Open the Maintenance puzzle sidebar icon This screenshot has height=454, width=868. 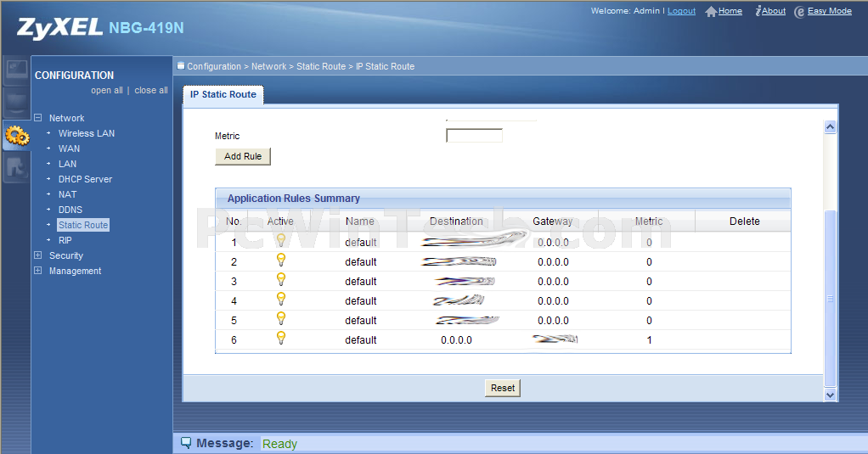[17, 166]
